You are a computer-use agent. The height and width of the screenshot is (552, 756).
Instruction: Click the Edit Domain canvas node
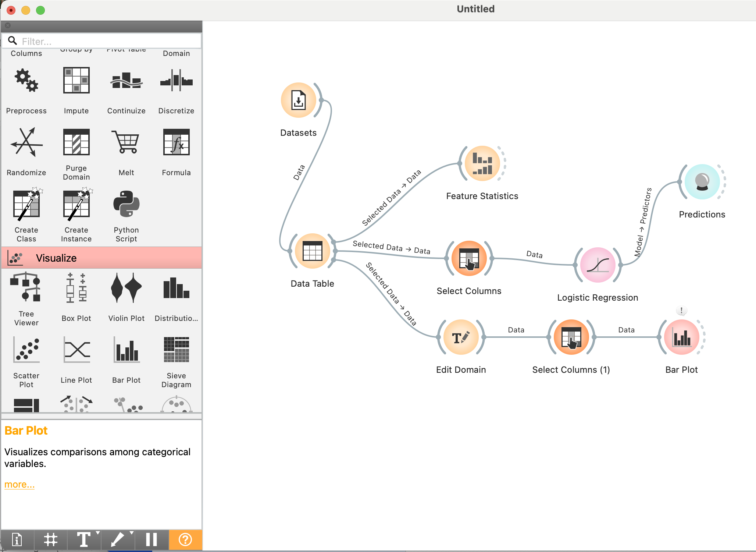[461, 337]
